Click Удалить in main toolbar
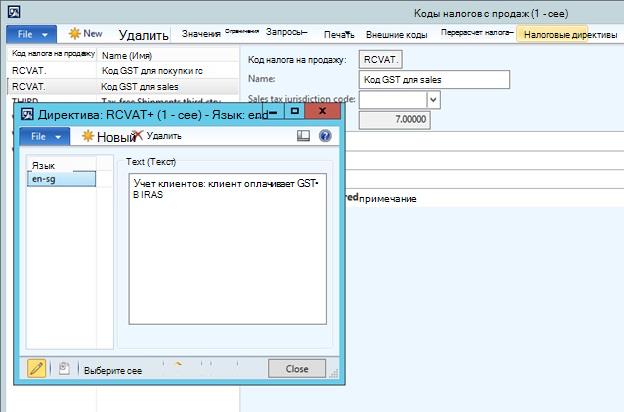 click(144, 35)
